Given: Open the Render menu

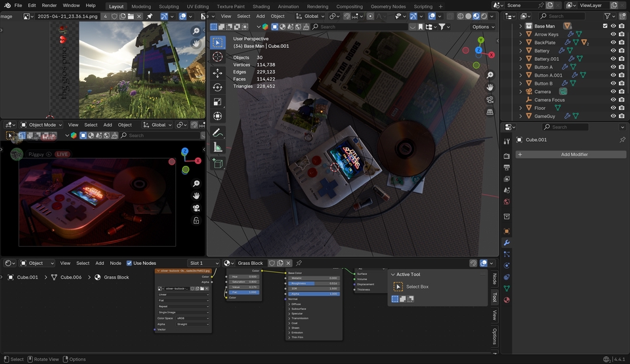Looking at the screenshot, I should 49,5.
